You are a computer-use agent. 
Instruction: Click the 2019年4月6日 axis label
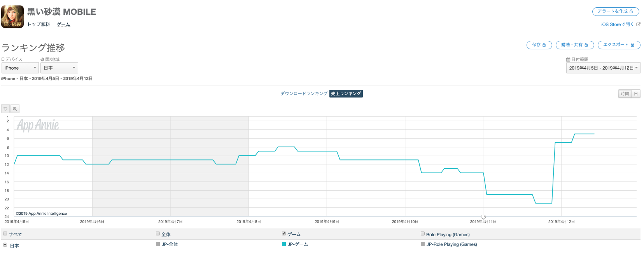92,222
